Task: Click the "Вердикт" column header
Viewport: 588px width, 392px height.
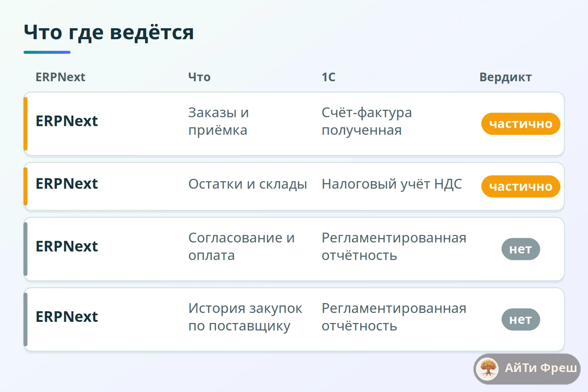Action: point(506,77)
